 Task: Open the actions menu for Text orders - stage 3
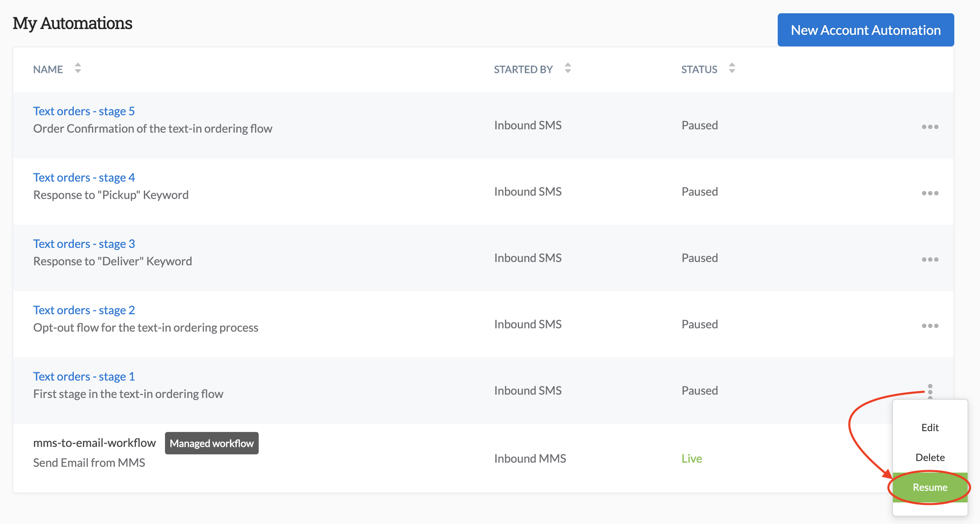pyautogui.click(x=930, y=260)
